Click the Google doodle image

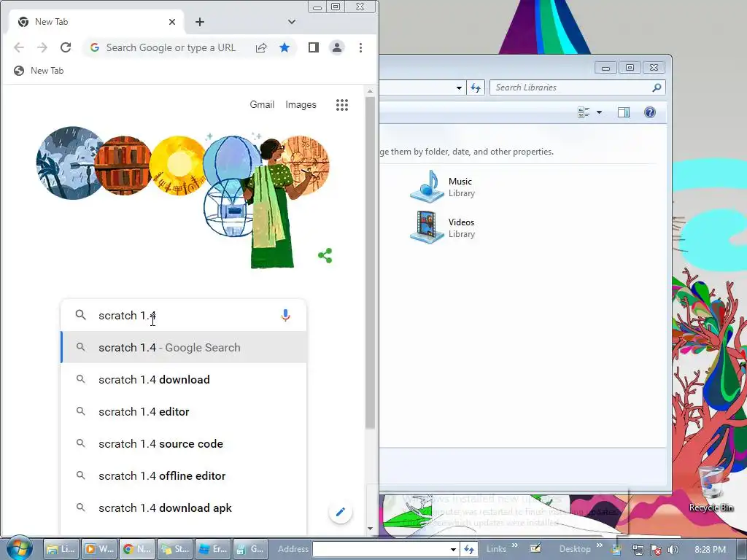[183, 196]
